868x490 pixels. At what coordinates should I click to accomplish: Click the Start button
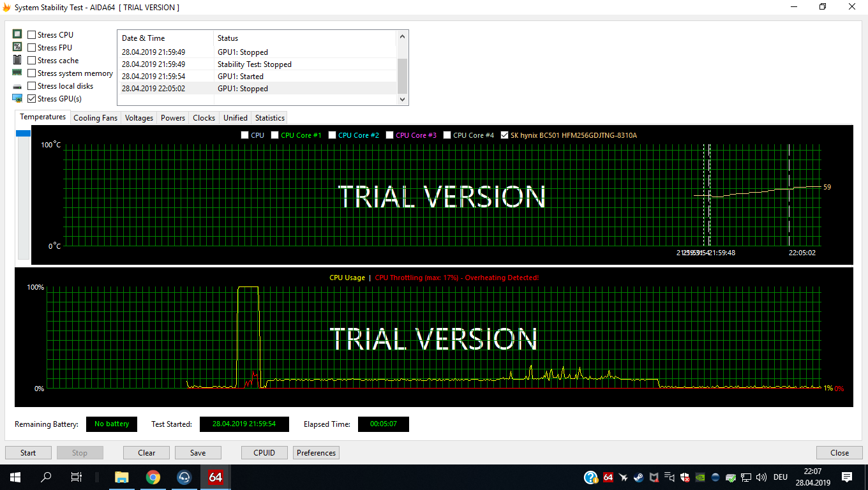click(28, 453)
